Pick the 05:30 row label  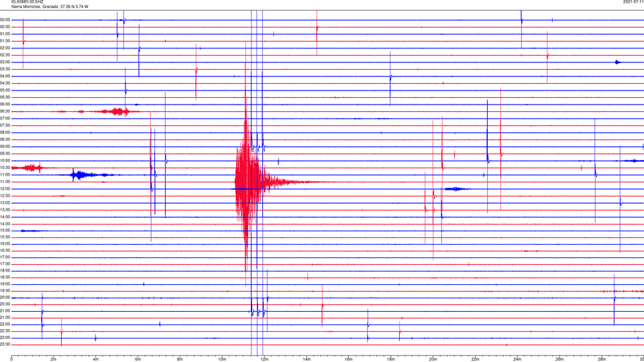[5, 97]
